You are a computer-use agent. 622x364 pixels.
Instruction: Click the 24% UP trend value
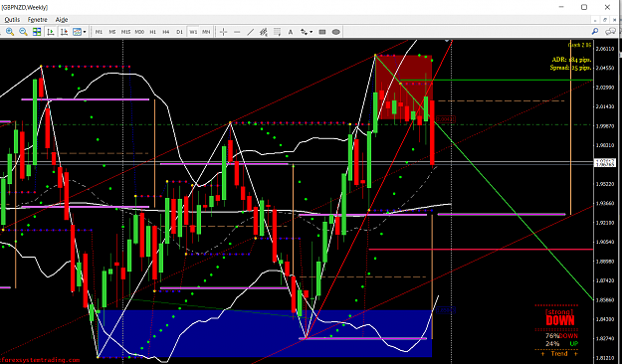pyautogui.click(x=561, y=343)
